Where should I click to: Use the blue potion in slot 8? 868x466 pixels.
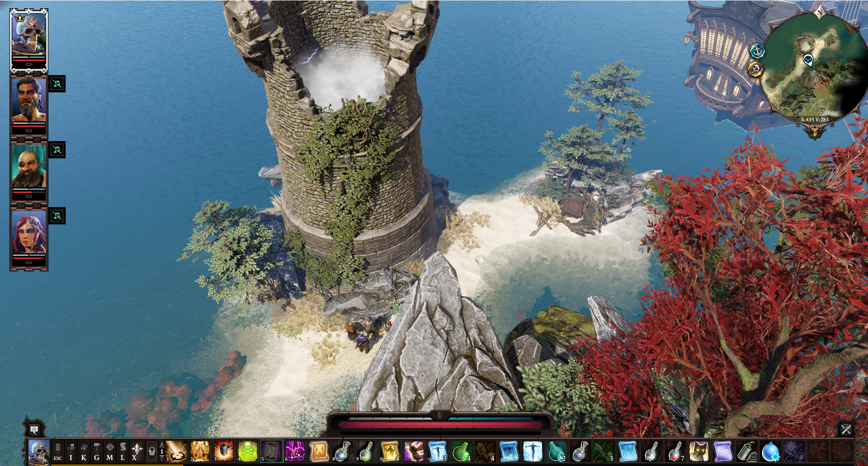(343, 451)
